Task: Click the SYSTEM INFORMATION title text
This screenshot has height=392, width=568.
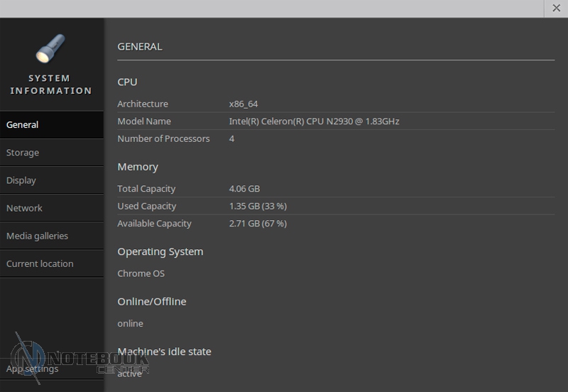Action: 50,85
